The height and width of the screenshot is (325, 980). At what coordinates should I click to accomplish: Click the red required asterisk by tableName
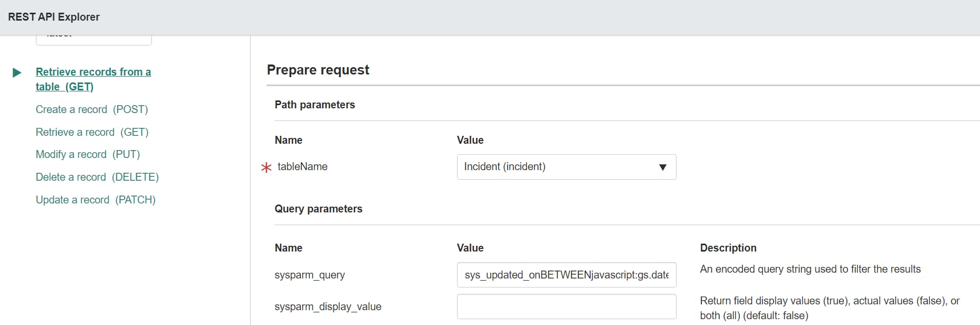point(267,168)
